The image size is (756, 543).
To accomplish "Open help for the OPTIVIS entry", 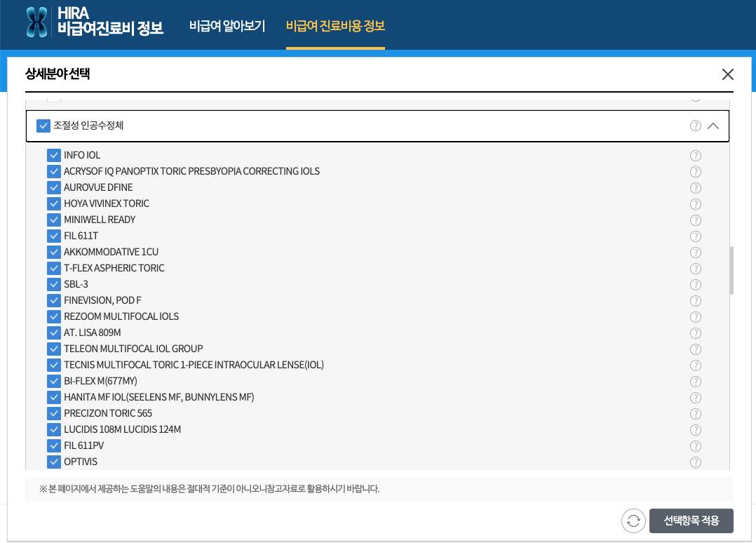I will tap(695, 462).
